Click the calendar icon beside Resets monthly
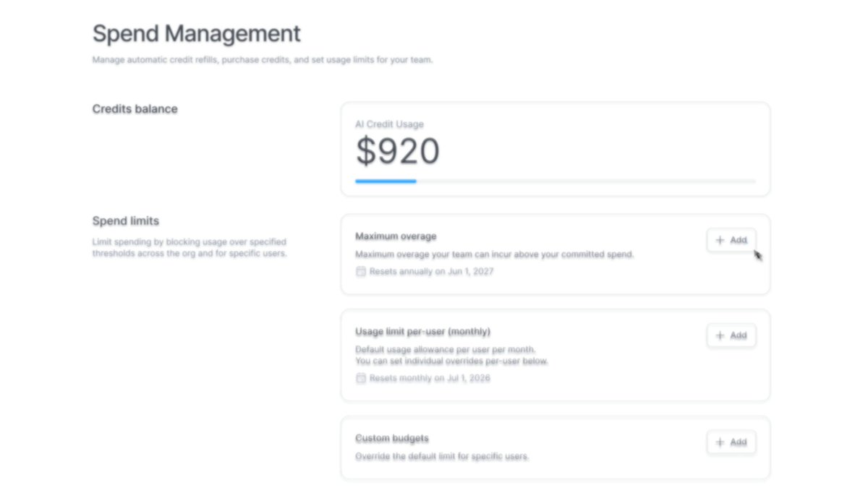868x488 pixels. pos(361,378)
